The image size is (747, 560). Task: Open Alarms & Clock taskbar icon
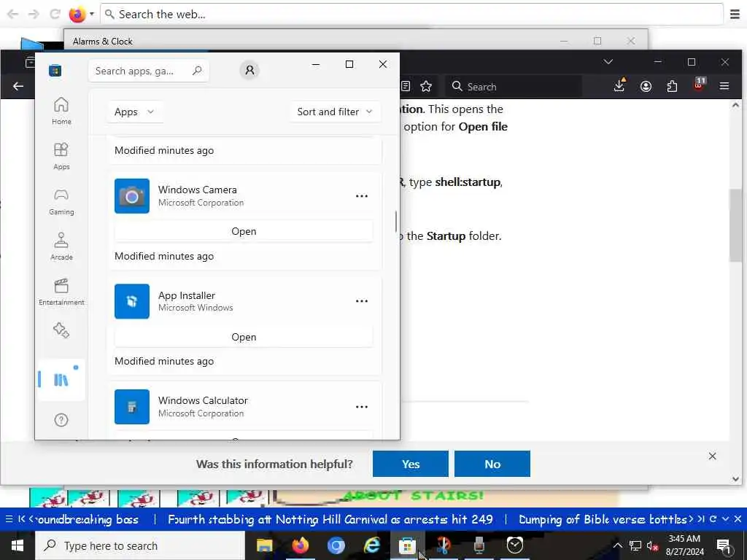pos(514,545)
